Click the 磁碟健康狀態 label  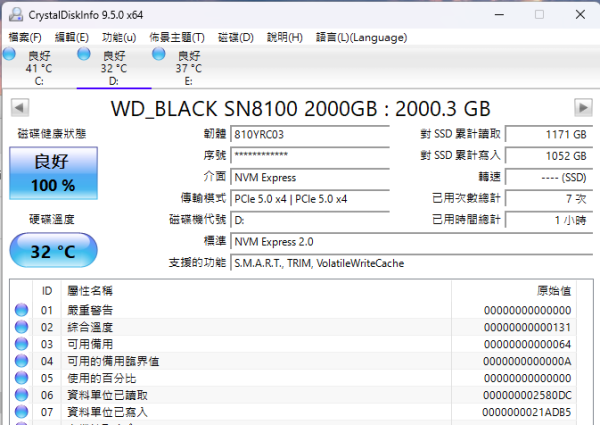[x=52, y=134]
